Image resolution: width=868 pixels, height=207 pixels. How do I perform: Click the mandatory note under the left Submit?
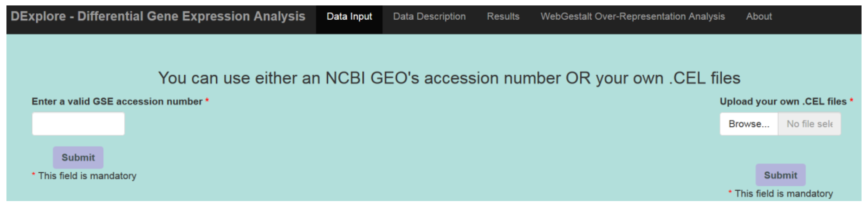click(87, 176)
